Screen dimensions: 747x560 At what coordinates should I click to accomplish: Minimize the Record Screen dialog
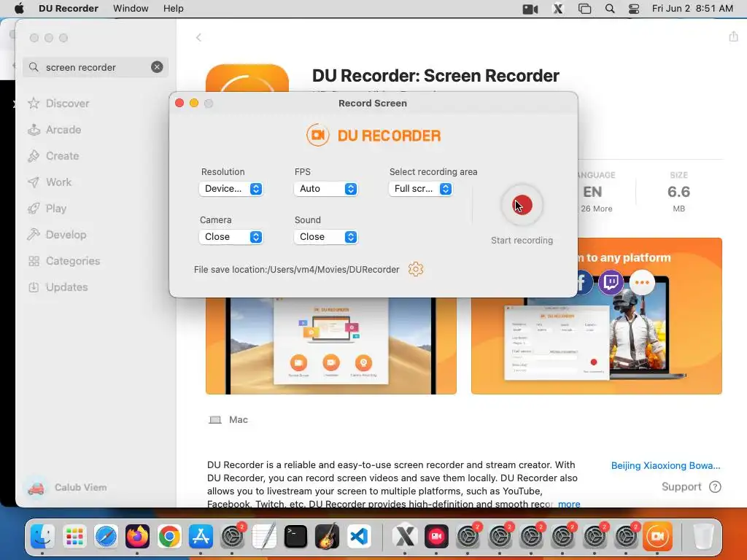point(194,103)
